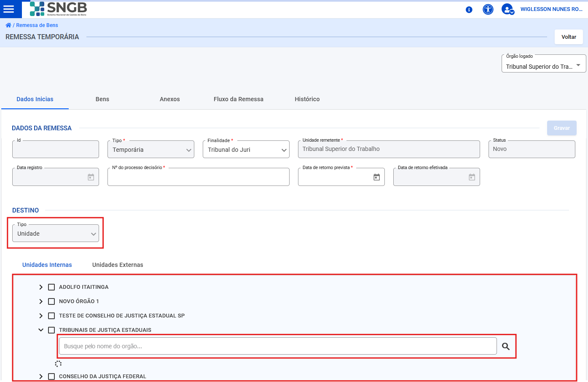Collapse TRIBUNAIS DE JUSTIÇA ESTADUAIS node
588x382 pixels.
coord(41,330)
